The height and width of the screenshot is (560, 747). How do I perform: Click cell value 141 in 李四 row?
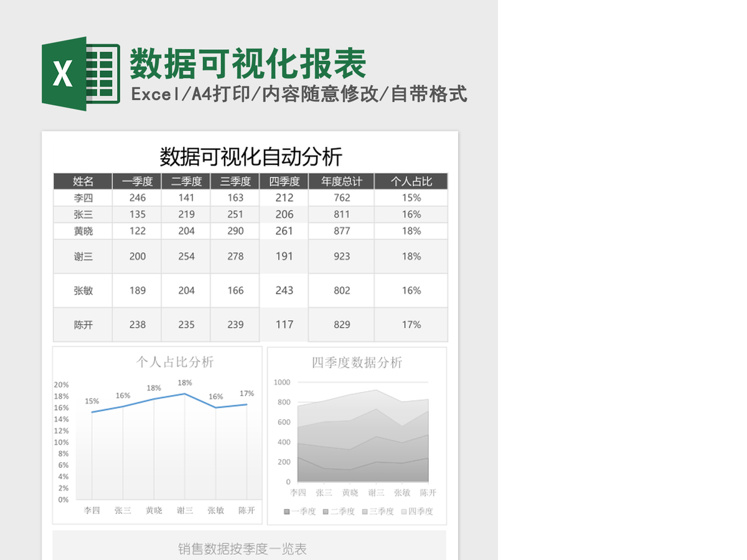click(186, 198)
